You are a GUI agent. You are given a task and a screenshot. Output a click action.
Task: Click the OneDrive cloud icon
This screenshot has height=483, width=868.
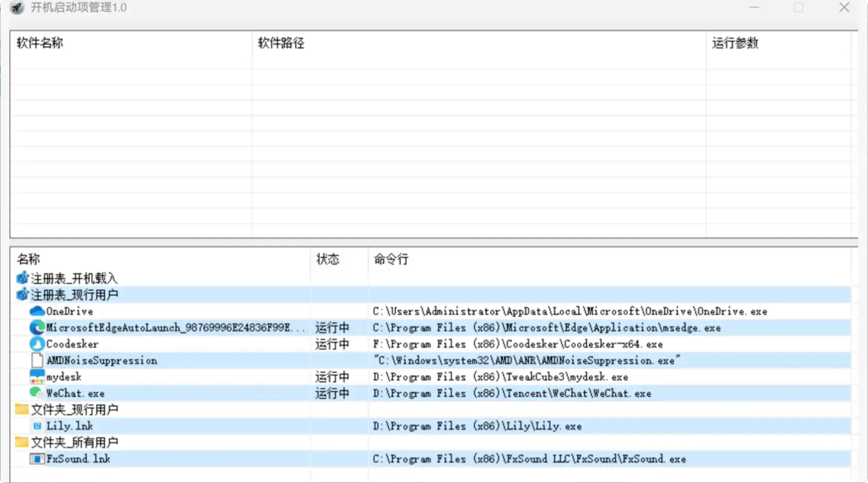click(x=36, y=311)
